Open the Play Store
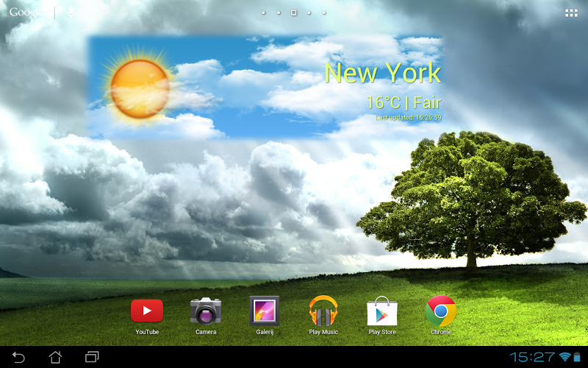 pyautogui.click(x=381, y=311)
